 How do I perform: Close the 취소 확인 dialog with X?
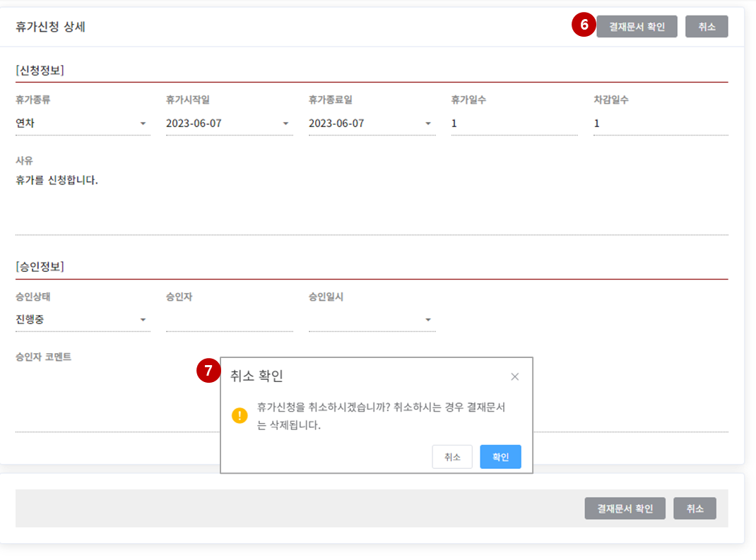(x=514, y=376)
